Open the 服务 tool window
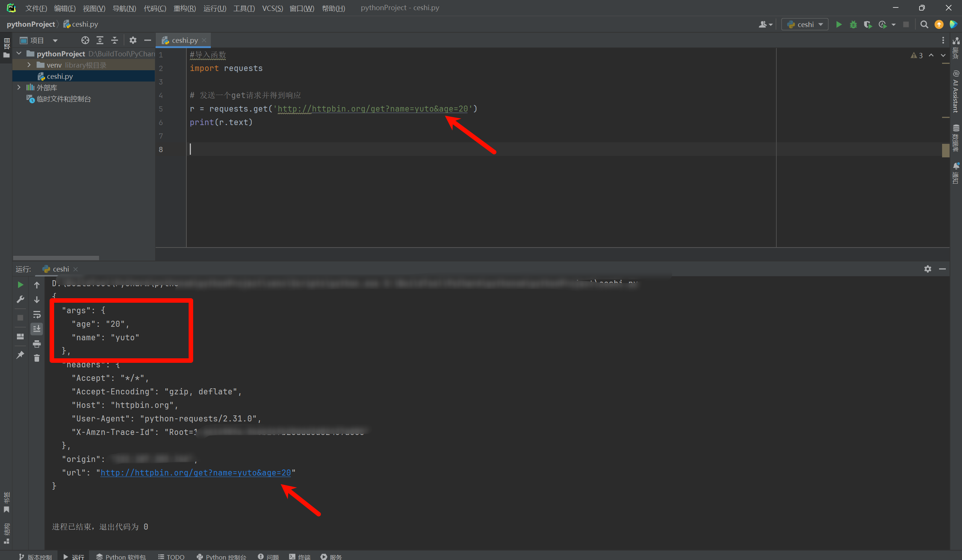 [331, 557]
